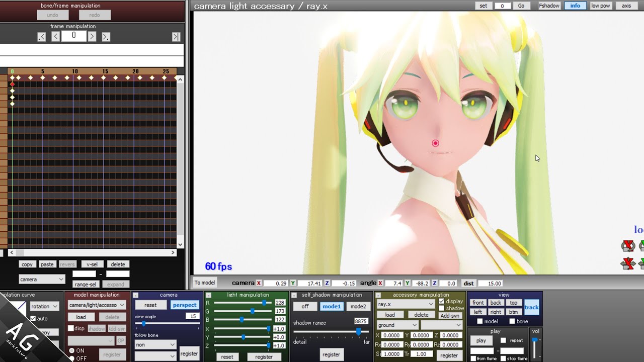
Task: Click timeline vertical scrollbar up arrow
Action: click(180, 79)
